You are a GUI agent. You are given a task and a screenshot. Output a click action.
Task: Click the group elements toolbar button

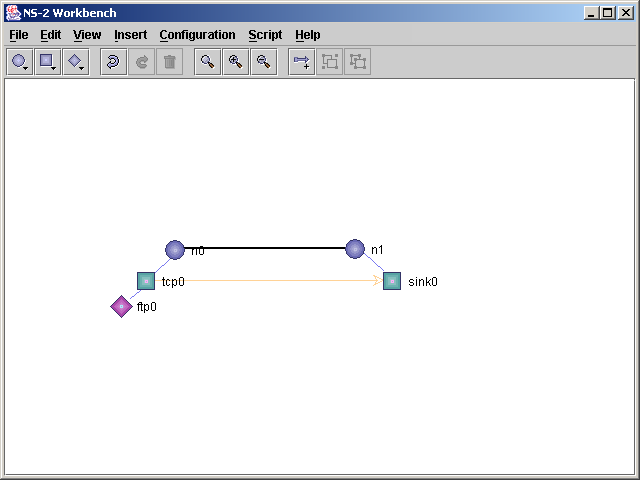pyautogui.click(x=330, y=62)
